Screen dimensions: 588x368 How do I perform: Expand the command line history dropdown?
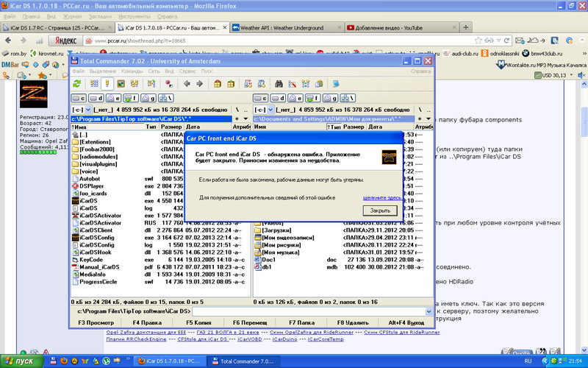click(429, 312)
